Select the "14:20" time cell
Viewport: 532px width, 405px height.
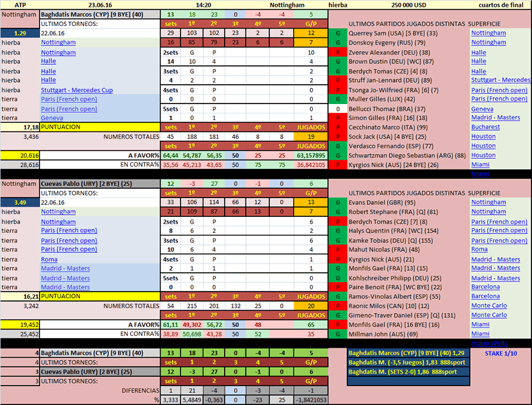(x=203, y=5)
